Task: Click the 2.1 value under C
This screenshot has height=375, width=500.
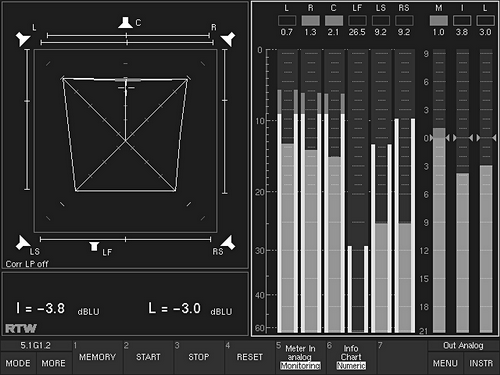Action: tap(333, 32)
